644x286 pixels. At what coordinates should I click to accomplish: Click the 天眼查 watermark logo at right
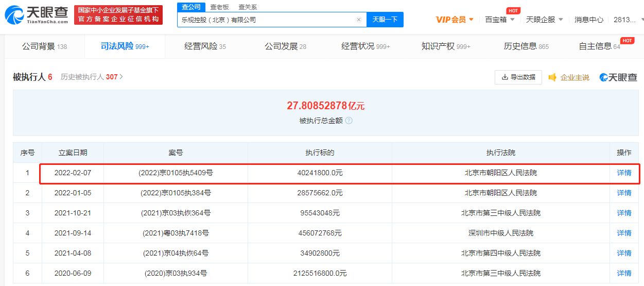pyautogui.click(x=618, y=77)
